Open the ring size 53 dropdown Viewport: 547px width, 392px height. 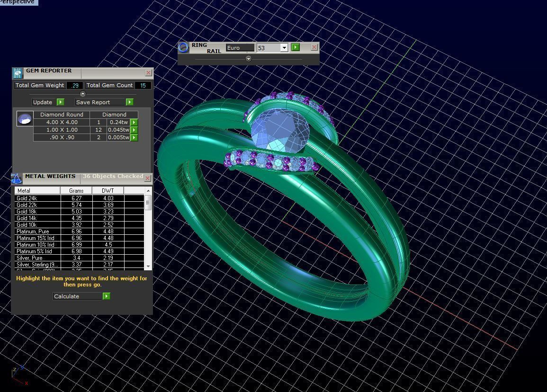pos(284,48)
